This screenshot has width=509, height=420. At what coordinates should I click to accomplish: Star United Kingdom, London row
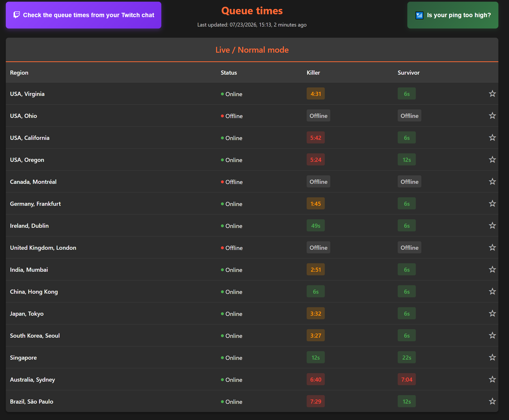click(492, 248)
